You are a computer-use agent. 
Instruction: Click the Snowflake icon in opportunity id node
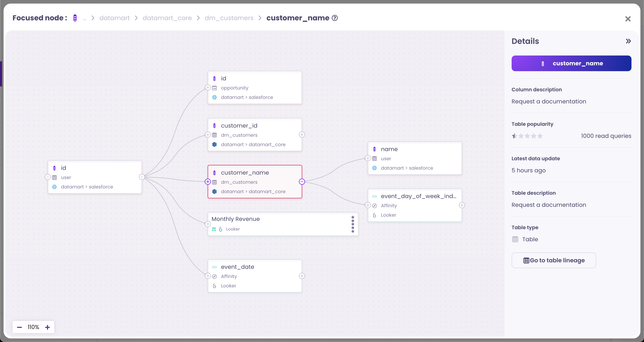click(x=214, y=97)
